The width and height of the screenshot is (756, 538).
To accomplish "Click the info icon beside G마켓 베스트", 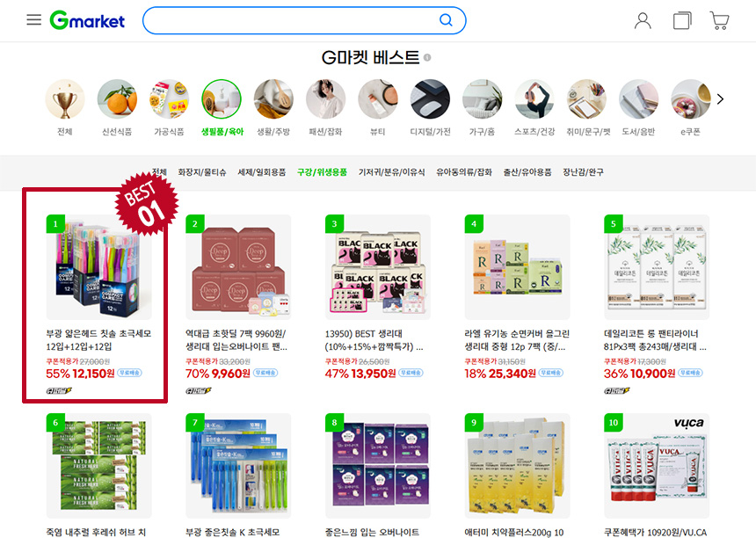I will 427,58.
